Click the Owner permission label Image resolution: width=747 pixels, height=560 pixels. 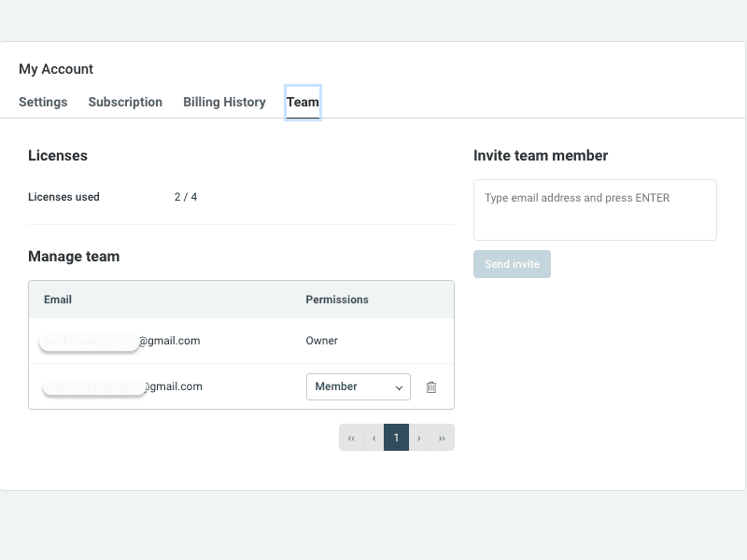point(322,341)
